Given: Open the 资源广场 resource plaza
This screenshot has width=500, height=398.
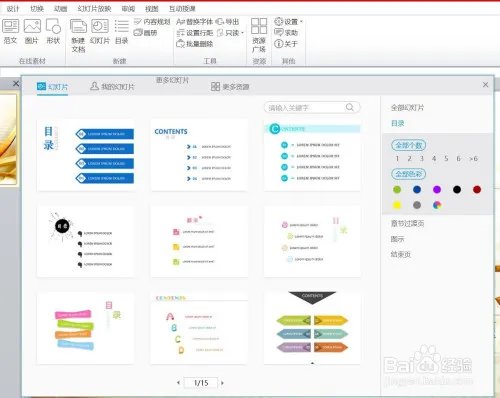Looking at the screenshot, I should pos(259,36).
